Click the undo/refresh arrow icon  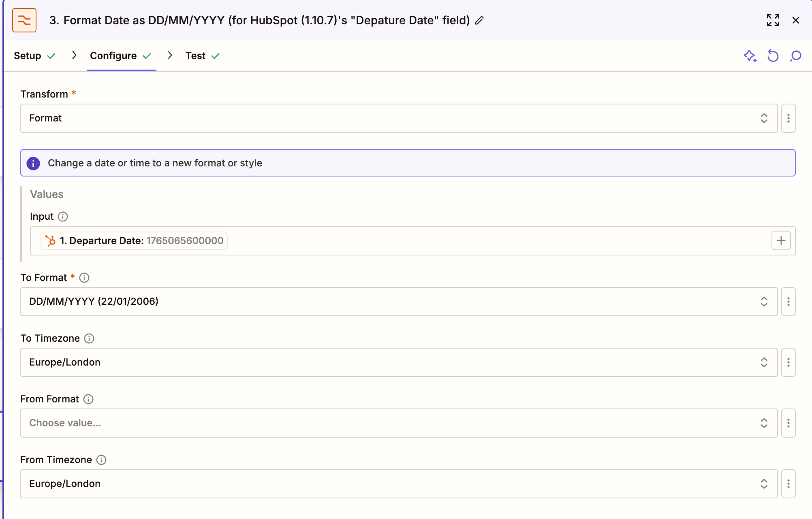(773, 56)
